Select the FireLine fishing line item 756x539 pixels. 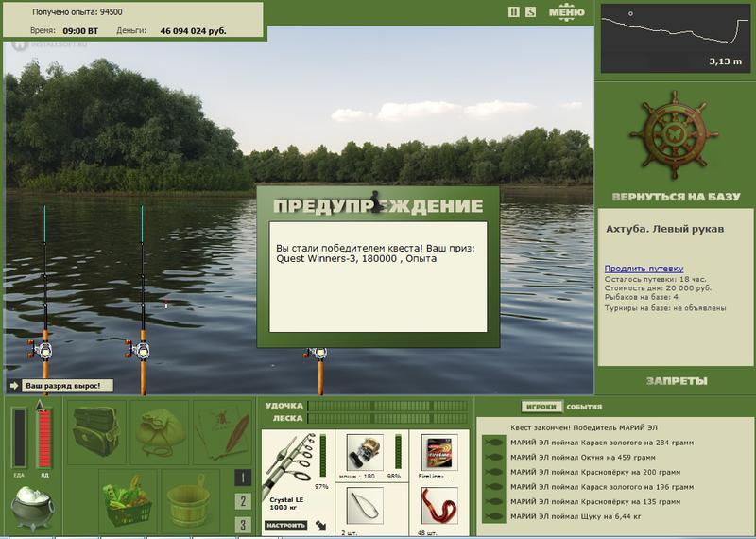pos(438,452)
